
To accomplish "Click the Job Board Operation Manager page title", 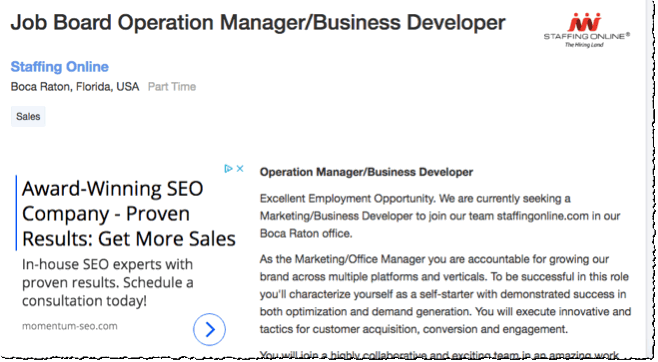I will (x=258, y=22).
